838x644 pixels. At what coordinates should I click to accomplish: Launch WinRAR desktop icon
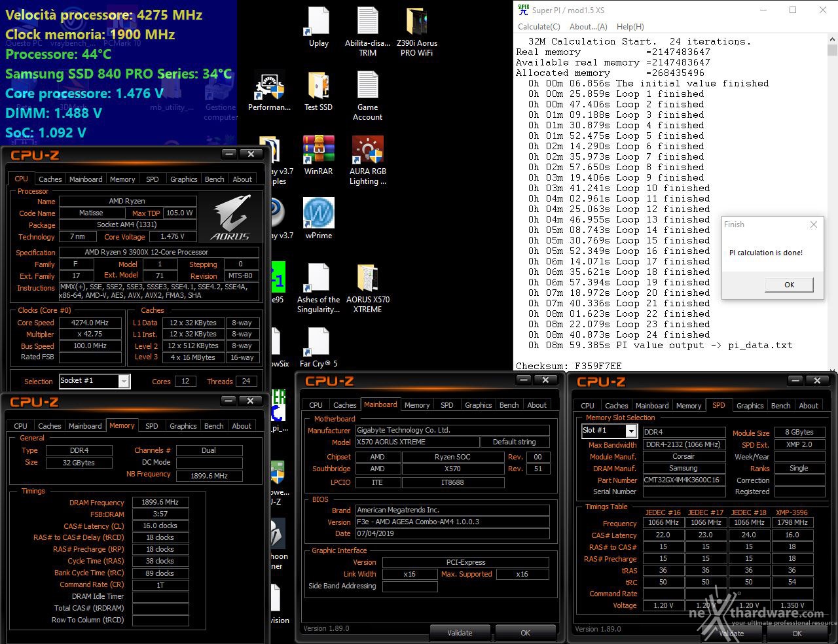(319, 156)
